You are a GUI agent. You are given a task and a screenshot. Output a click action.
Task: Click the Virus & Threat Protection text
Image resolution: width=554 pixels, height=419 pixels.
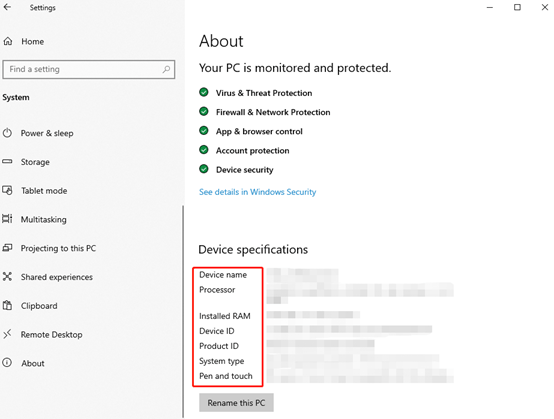264,93
